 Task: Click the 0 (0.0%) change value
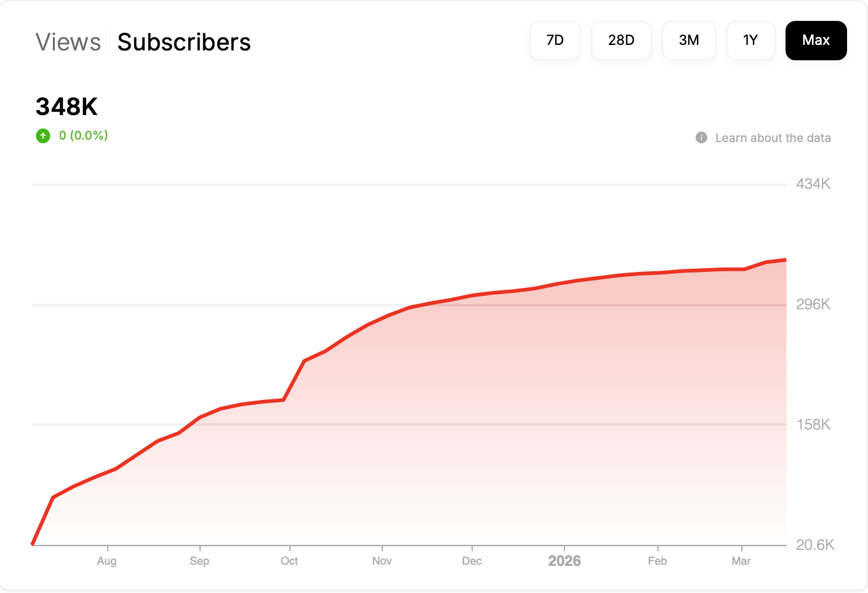(84, 135)
